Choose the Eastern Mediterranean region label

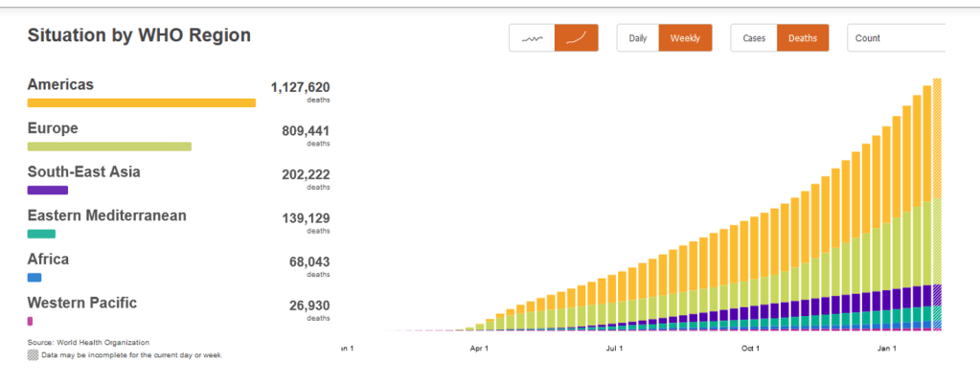click(x=106, y=215)
